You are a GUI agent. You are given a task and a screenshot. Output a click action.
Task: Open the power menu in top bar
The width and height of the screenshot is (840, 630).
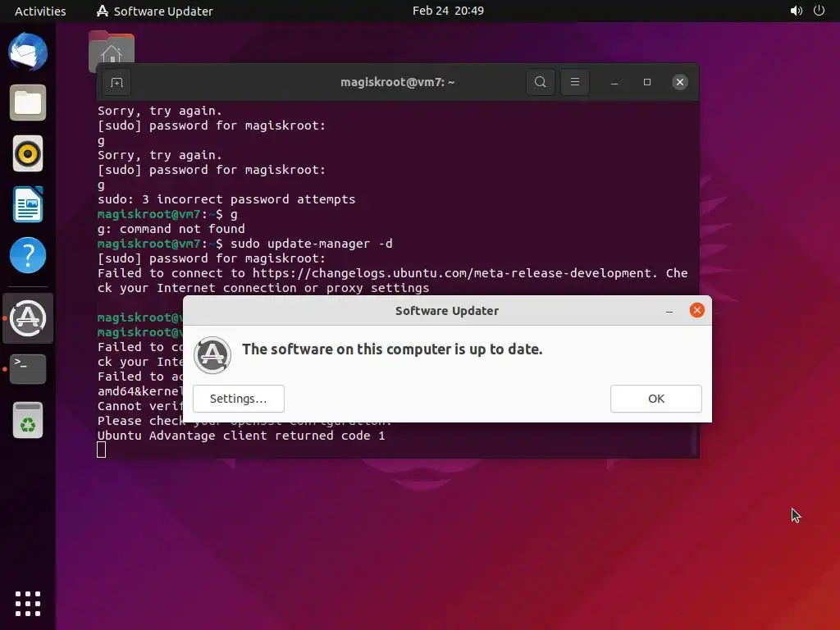[819, 11]
